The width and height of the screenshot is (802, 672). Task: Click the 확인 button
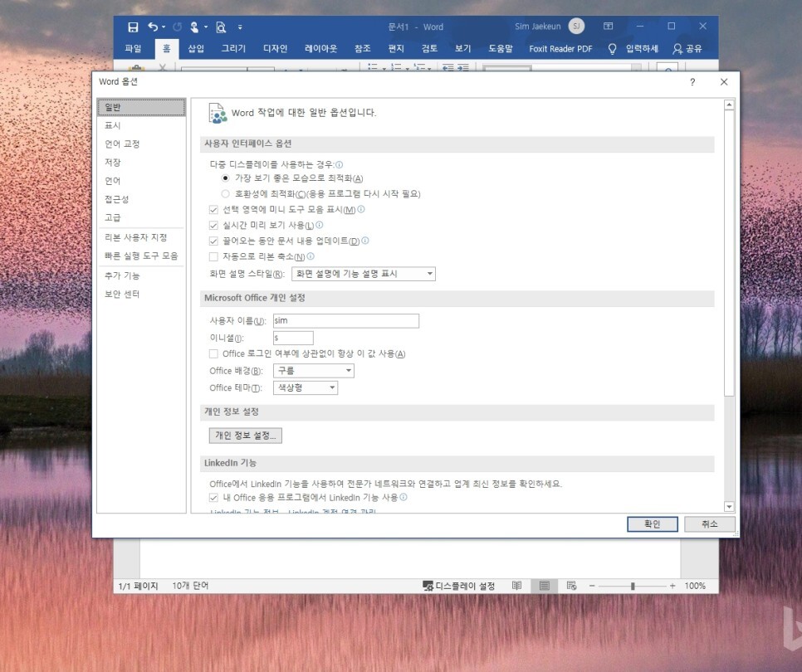tap(653, 524)
